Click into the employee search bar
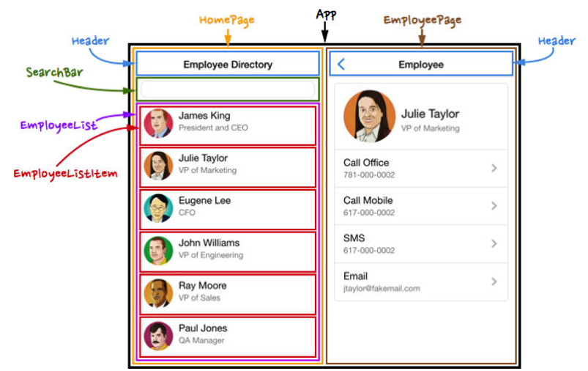Screen dimensions: 588x371 tap(227, 89)
